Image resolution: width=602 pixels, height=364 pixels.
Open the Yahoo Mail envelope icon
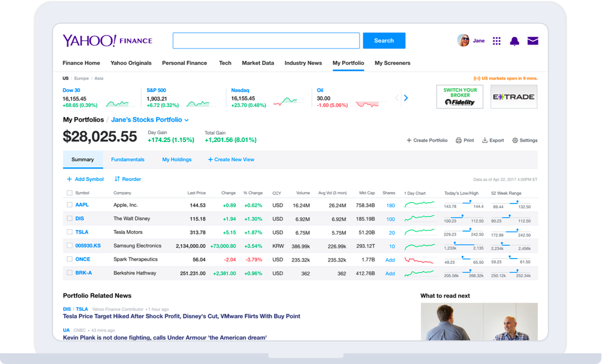coord(532,41)
